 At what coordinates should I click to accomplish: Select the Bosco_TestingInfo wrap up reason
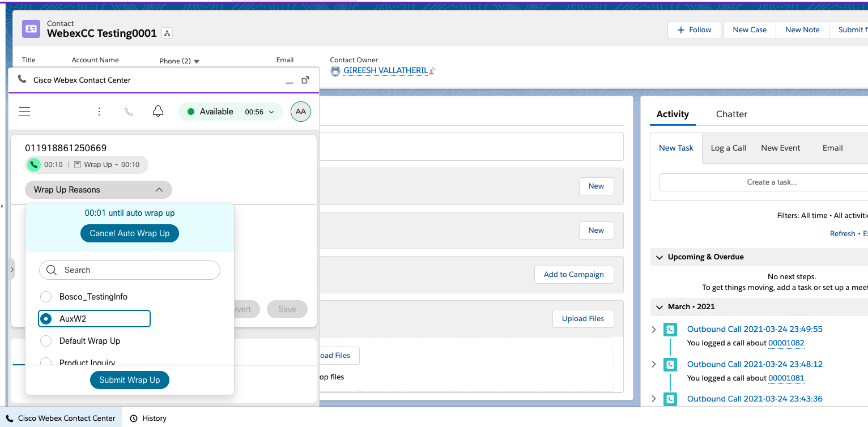[x=46, y=296]
